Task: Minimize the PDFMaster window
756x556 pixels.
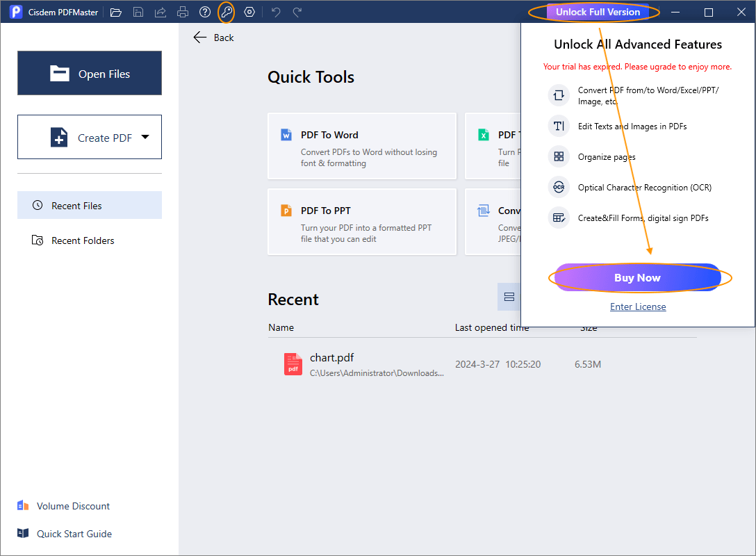Action: 675,12
